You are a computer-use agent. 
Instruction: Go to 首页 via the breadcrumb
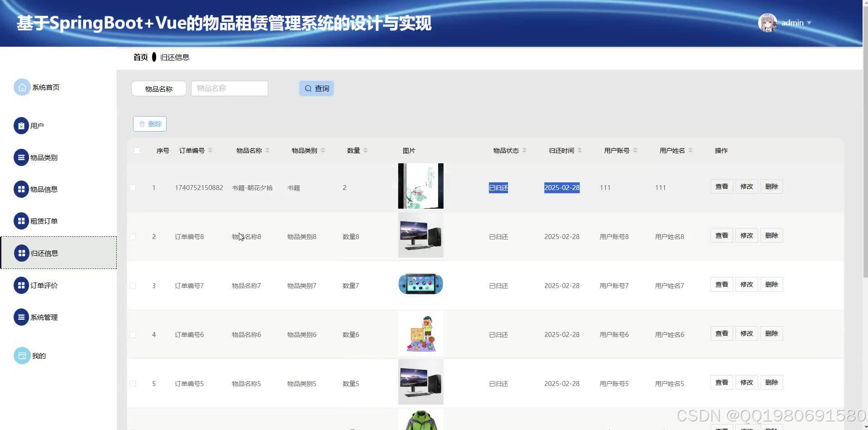[x=140, y=57]
